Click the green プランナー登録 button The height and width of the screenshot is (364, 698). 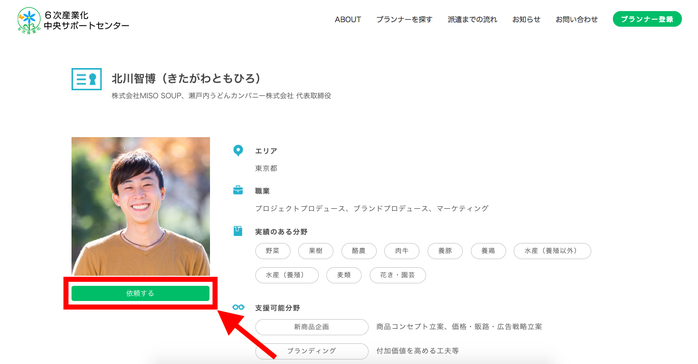click(x=647, y=19)
